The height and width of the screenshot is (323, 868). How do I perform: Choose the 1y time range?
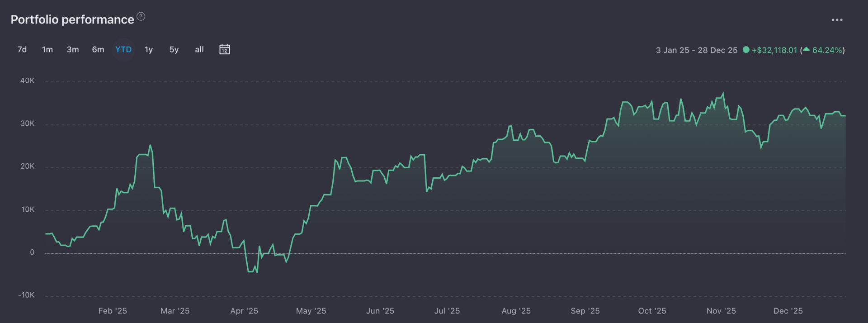(149, 50)
